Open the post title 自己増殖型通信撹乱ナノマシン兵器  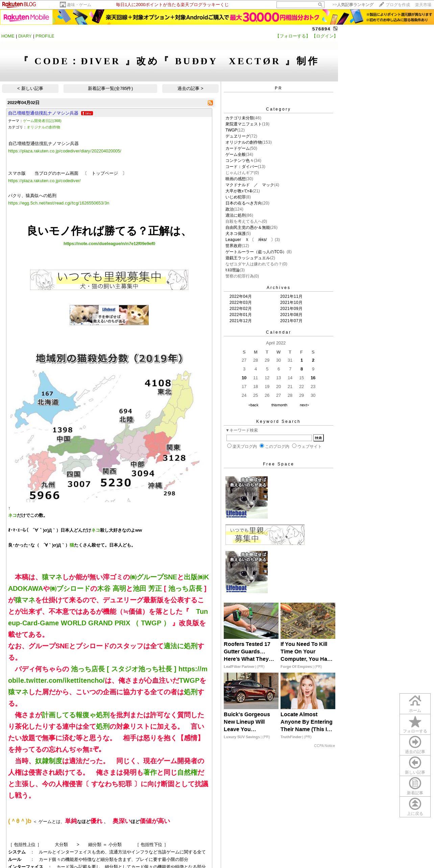[43, 113]
